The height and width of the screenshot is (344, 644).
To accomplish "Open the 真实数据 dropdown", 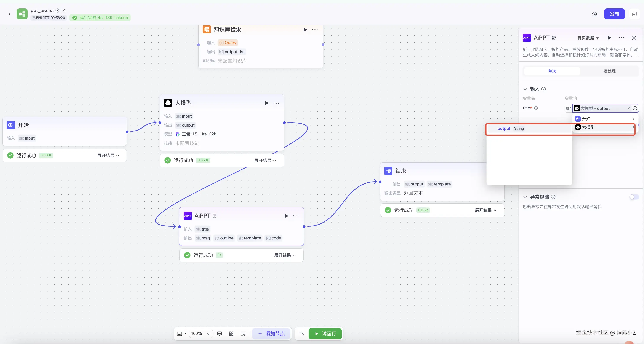I will click(588, 38).
